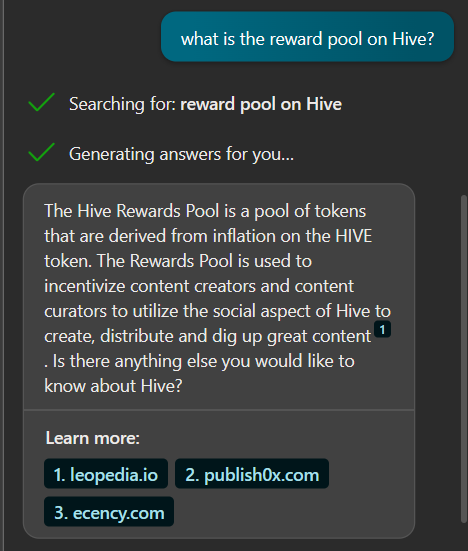The image size is (468, 551).
Task: Visit the ecency.com source link
Action: pos(109,512)
